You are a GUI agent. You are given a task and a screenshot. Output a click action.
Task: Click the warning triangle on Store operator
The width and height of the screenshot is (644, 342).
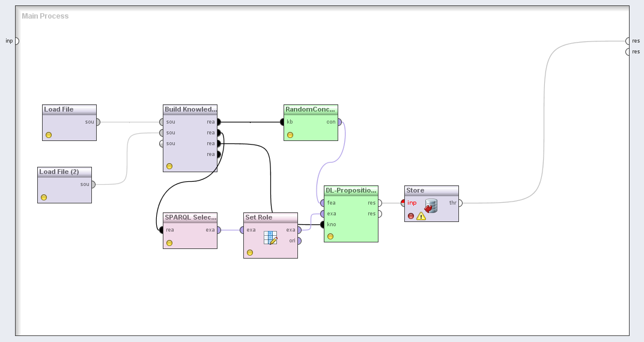tap(421, 216)
